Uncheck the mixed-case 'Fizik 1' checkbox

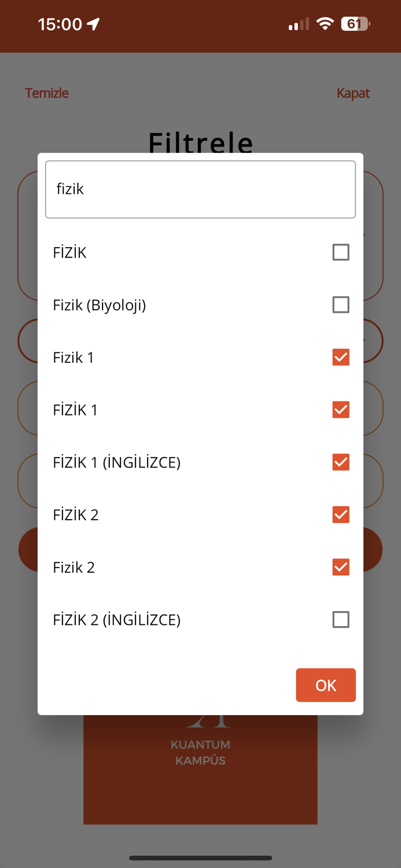[x=341, y=357]
